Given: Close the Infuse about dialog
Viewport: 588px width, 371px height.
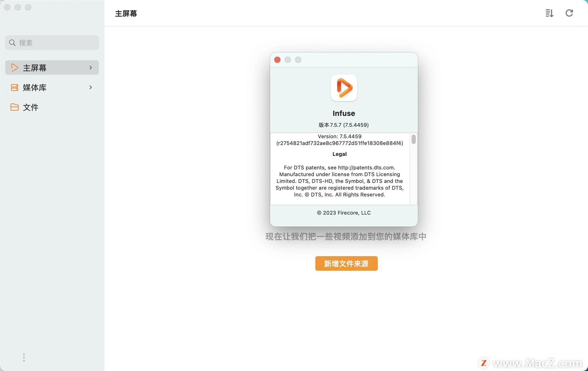Looking at the screenshot, I should 277,60.
